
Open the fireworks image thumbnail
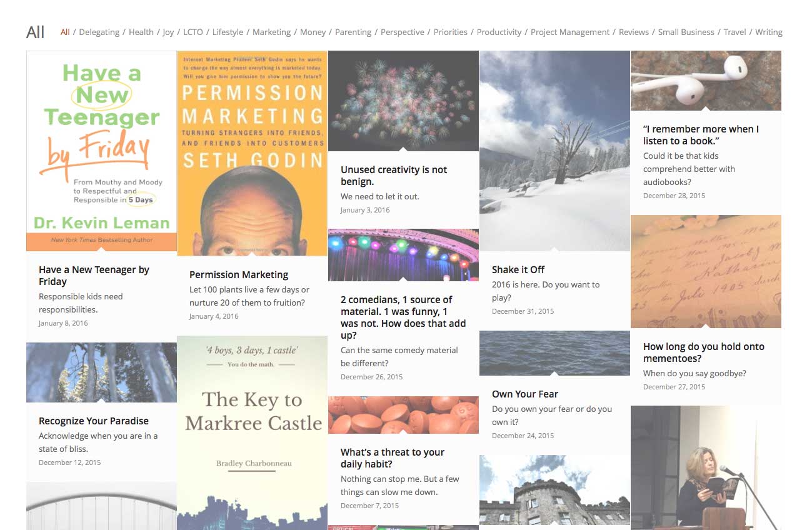pyautogui.click(x=403, y=101)
